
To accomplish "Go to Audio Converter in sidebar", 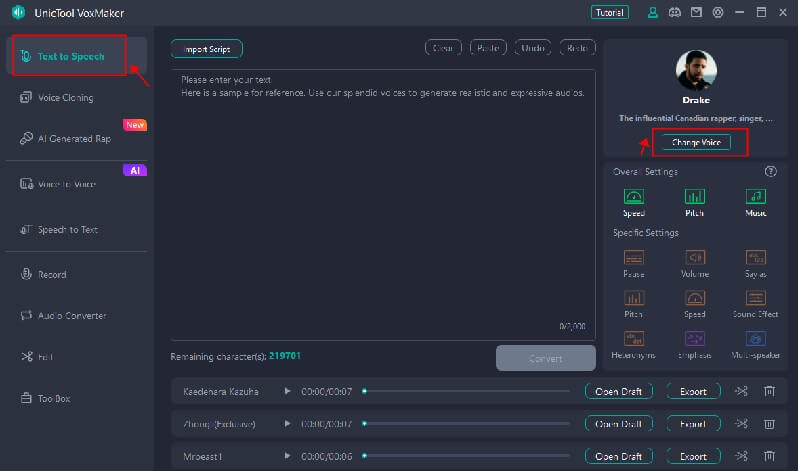I will point(71,315).
